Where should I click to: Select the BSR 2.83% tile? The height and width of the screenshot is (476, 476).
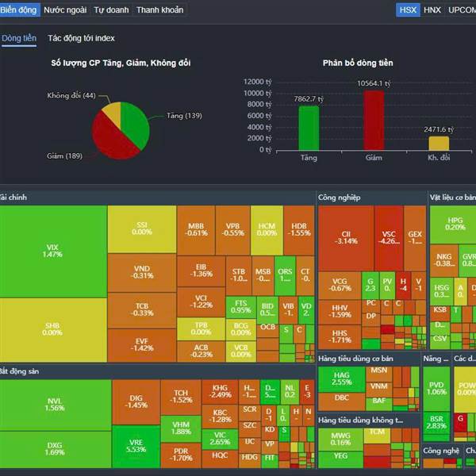tap(436, 423)
